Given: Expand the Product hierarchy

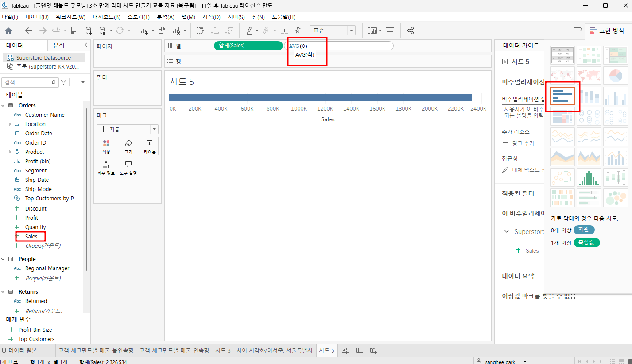Looking at the screenshot, I should (x=10, y=152).
